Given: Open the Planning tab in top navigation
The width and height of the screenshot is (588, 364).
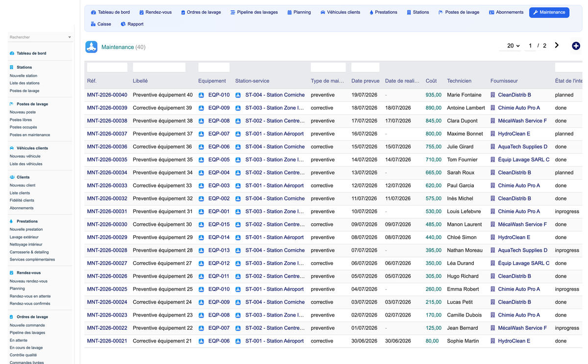Looking at the screenshot, I should pyautogui.click(x=299, y=12).
